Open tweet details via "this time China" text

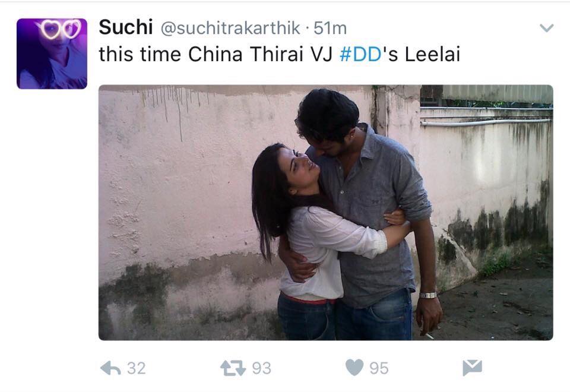171,55
